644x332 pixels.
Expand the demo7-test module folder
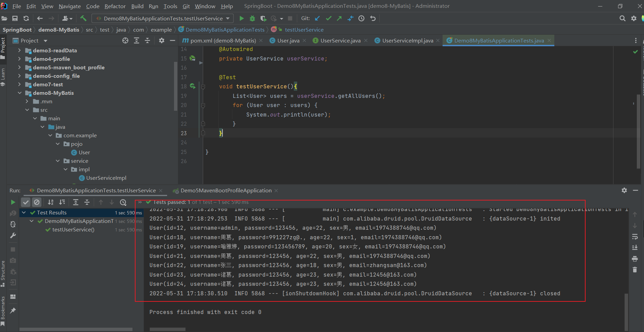(19, 84)
